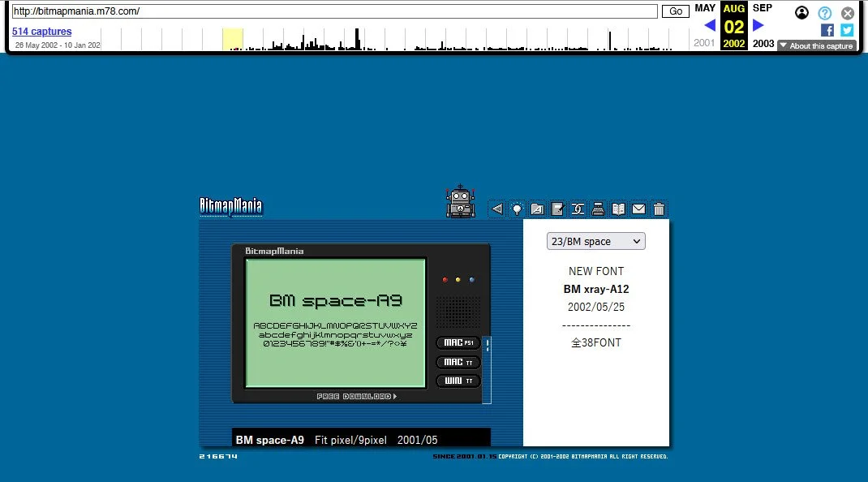This screenshot has height=482, width=868.
Task: Click the BM xray-A12 new font text
Action: coord(596,289)
